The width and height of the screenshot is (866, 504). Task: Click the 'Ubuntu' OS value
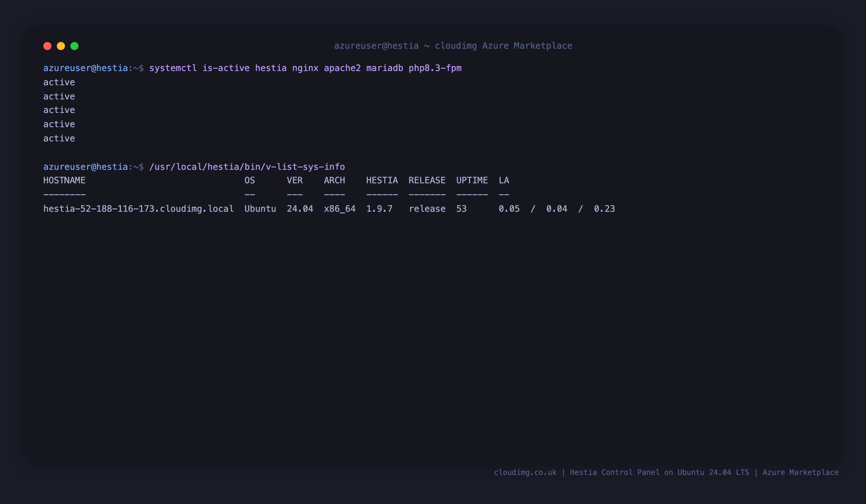point(260,209)
